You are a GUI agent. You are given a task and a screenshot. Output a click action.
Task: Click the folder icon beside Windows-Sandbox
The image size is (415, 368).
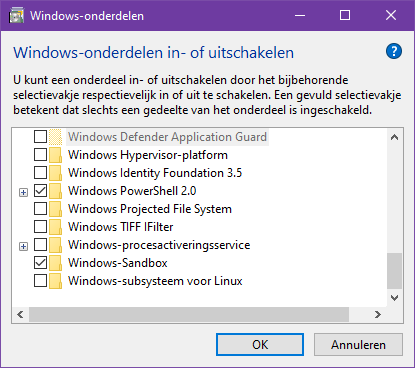tap(55, 263)
